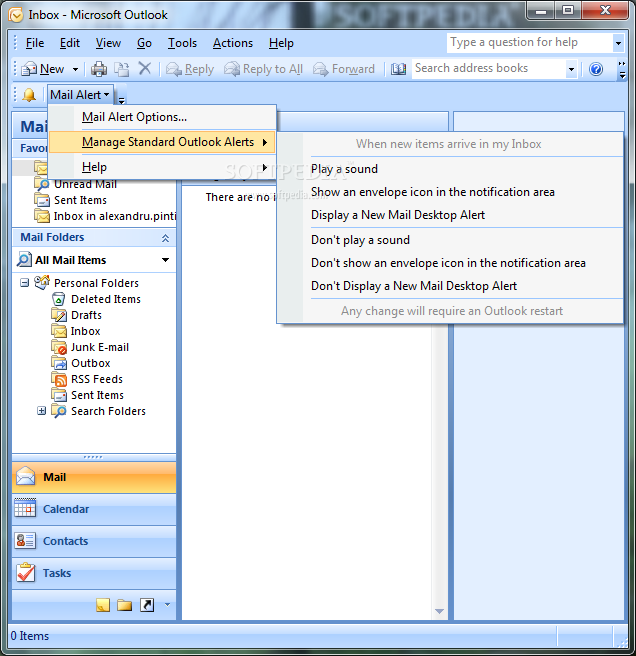Click Unread Mail favorite folder
636x656 pixels.
[85, 184]
